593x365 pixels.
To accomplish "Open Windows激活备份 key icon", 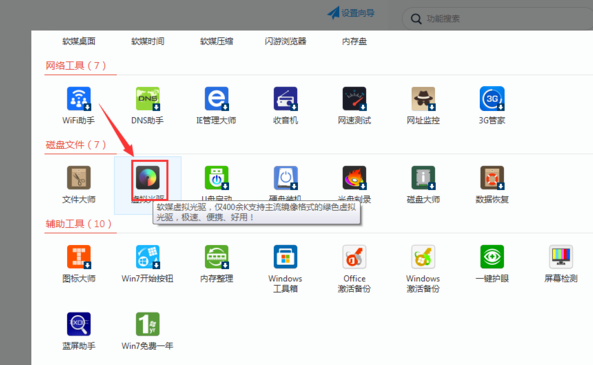I will click(x=423, y=256).
